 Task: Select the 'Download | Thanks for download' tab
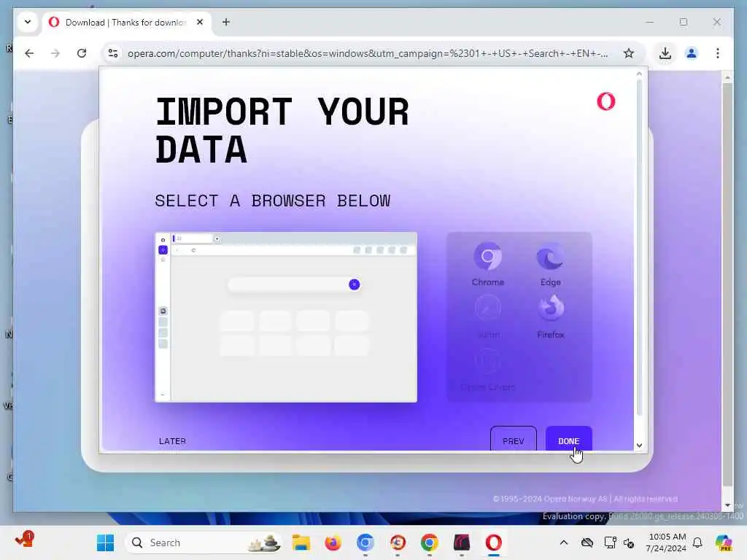point(125,23)
